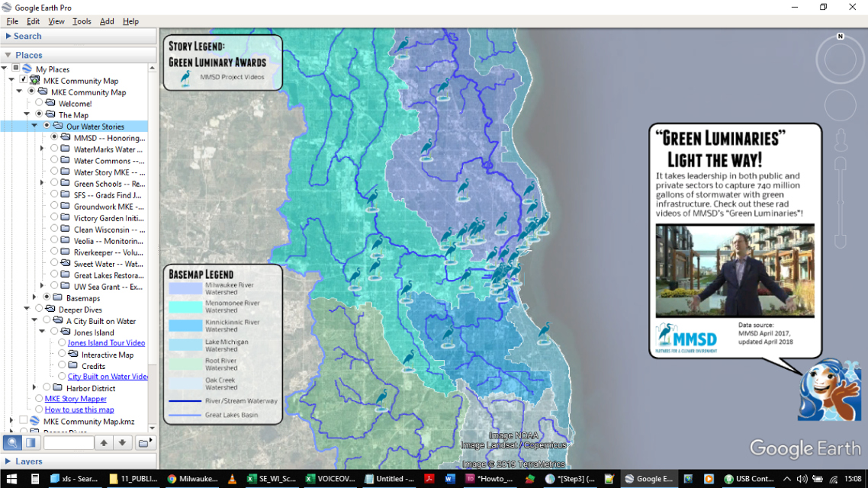868x488 pixels.
Task: Click the MMSD logo in the info balloon
Action: pos(686,337)
